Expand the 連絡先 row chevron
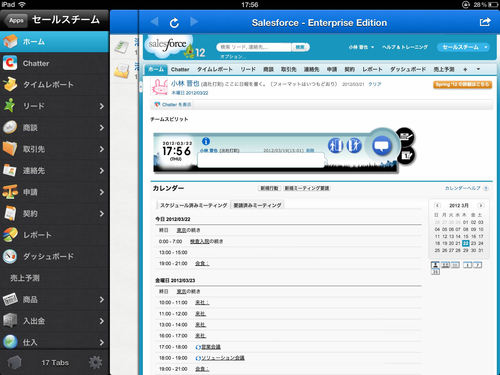 101,171
